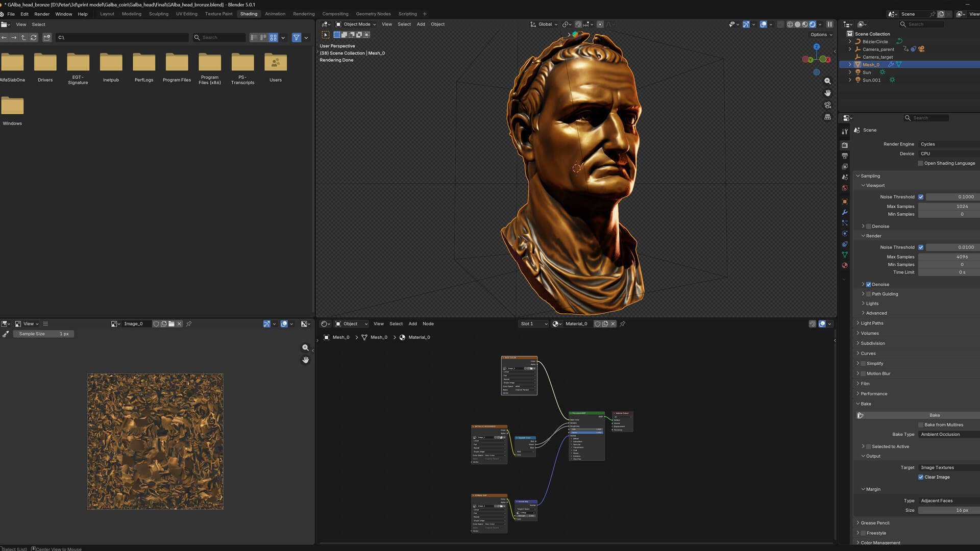Image resolution: width=980 pixels, height=551 pixels.
Task: Open Bake Type Ambient Occlusion dropdown
Action: pos(949,434)
